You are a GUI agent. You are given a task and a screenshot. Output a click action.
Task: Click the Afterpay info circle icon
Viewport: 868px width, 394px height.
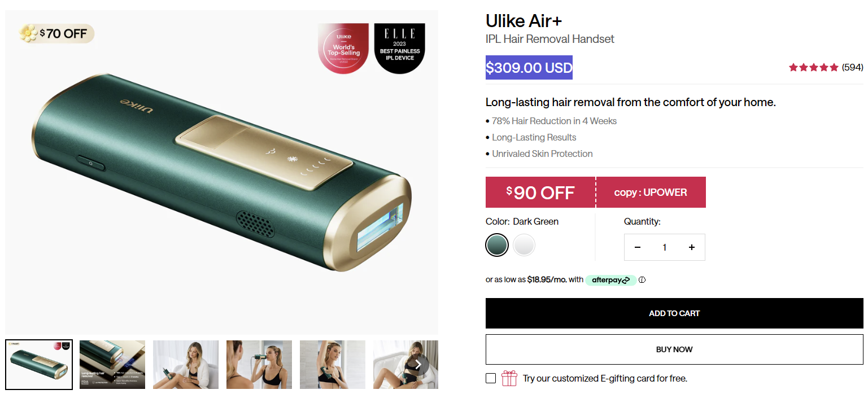click(642, 280)
